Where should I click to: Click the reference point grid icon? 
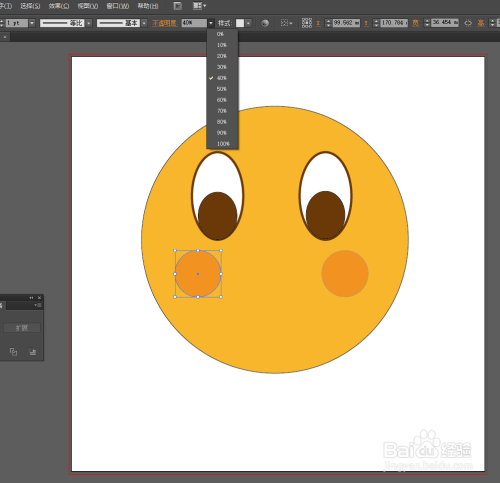click(307, 23)
